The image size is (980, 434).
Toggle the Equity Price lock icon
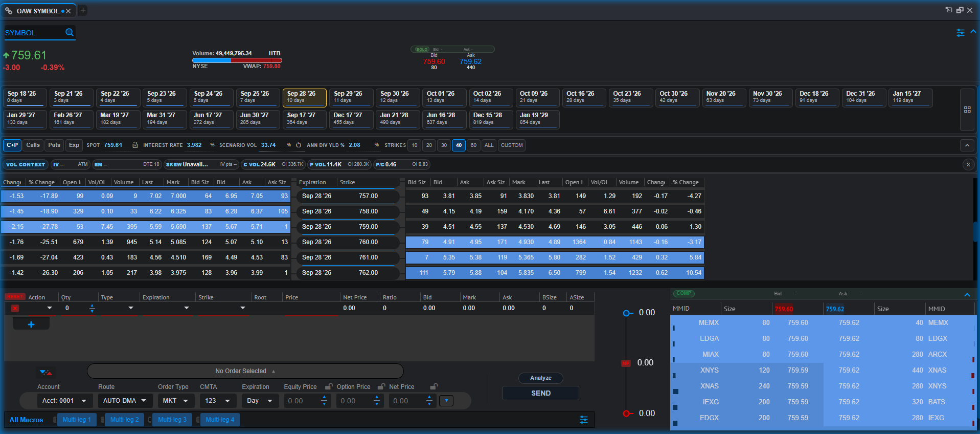[x=329, y=386]
